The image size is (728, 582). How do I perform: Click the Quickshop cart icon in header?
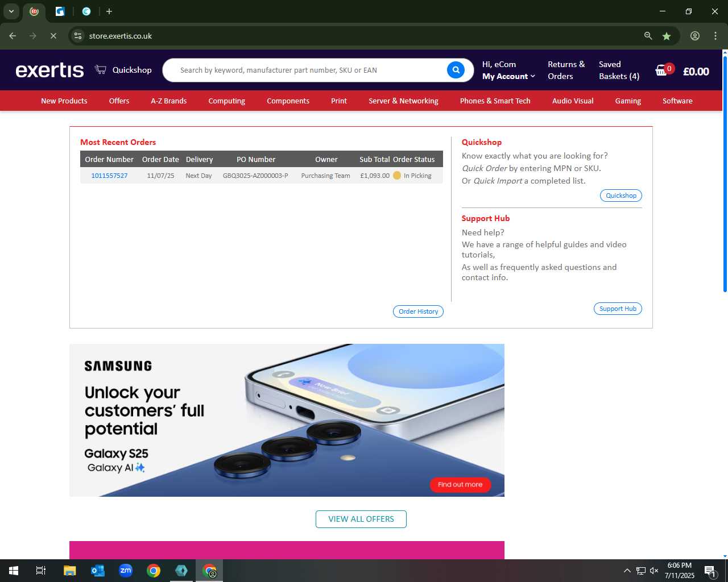coord(101,69)
